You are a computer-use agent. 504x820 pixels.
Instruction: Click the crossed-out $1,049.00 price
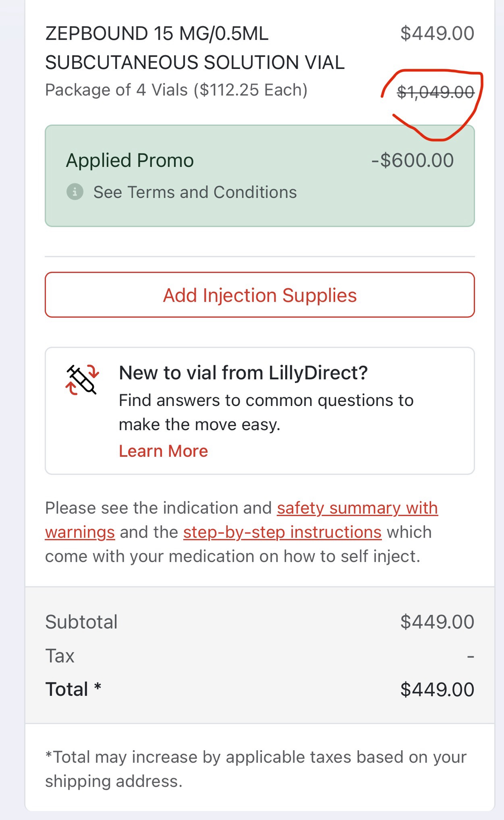[x=435, y=92]
